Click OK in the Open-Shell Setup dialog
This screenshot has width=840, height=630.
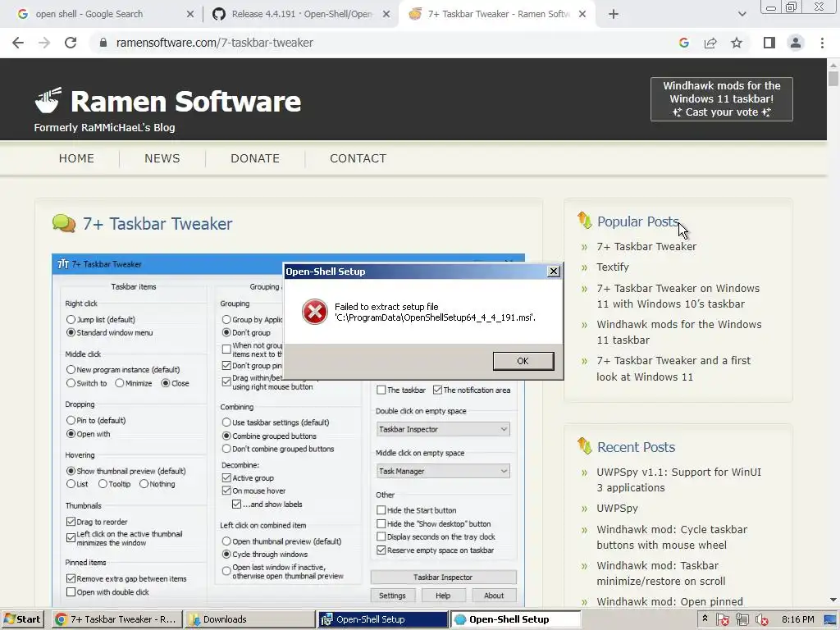(523, 361)
